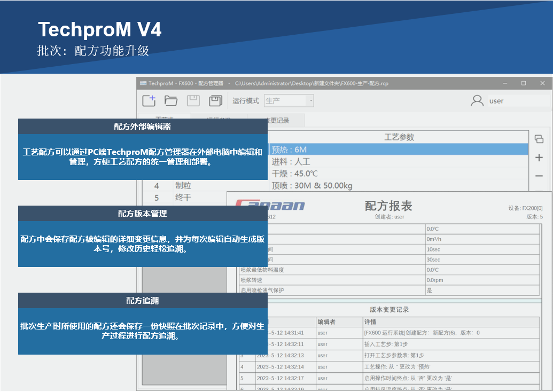The height and width of the screenshot is (392, 553).
Task: Select the 进料 : 人工 row
Action: pyautogui.click(x=399, y=162)
